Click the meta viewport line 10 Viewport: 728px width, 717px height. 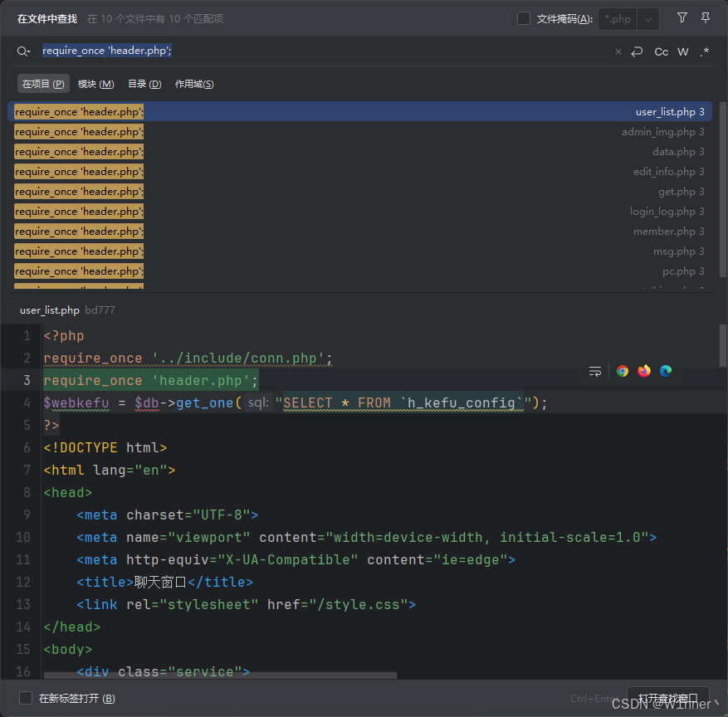pos(366,538)
